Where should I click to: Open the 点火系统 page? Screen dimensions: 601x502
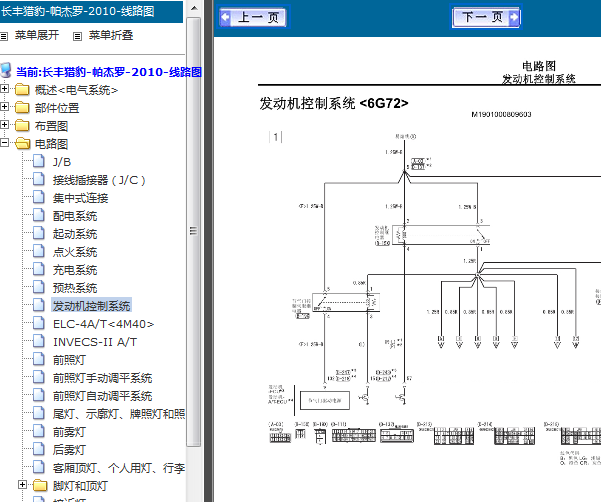coord(75,252)
